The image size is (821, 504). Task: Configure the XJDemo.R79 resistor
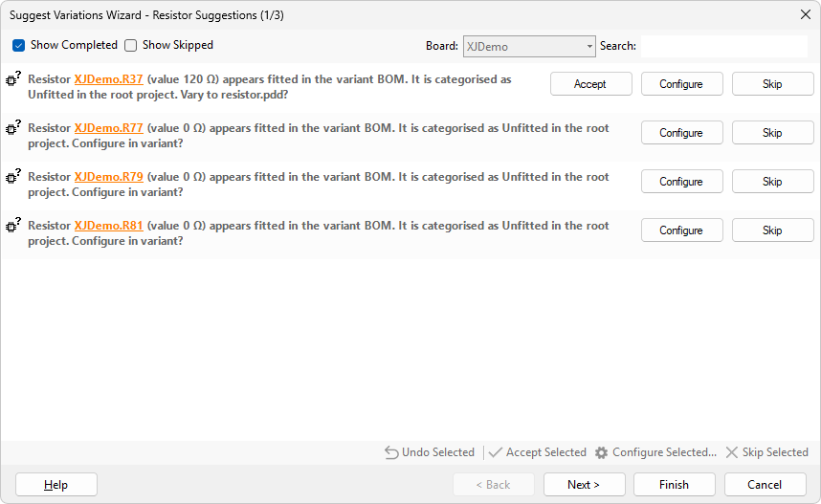point(681,182)
